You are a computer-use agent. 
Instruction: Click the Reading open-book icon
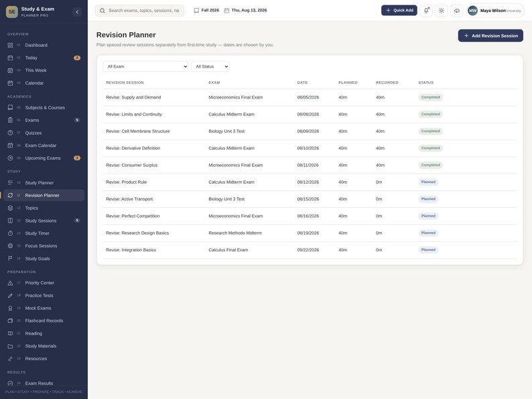10,333
